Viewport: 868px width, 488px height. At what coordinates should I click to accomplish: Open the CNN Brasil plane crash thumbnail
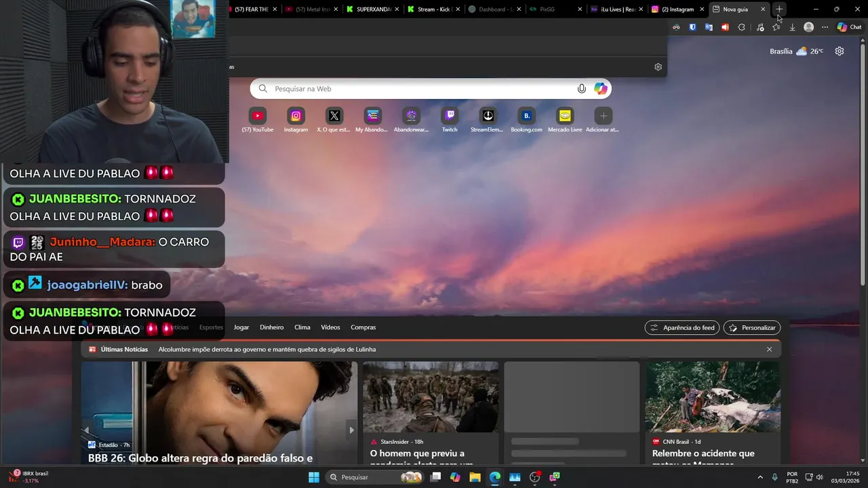713,396
